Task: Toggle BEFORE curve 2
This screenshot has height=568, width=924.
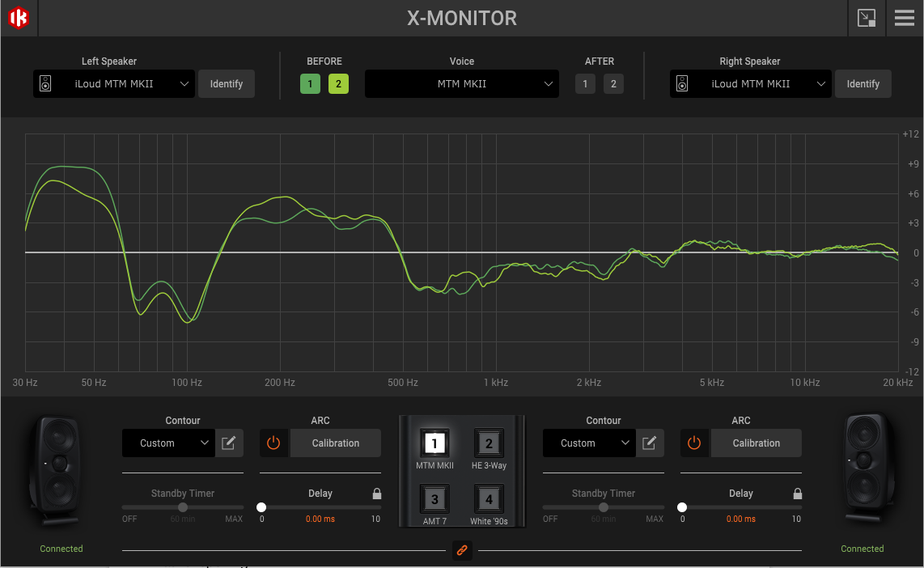Action: pos(338,83)
